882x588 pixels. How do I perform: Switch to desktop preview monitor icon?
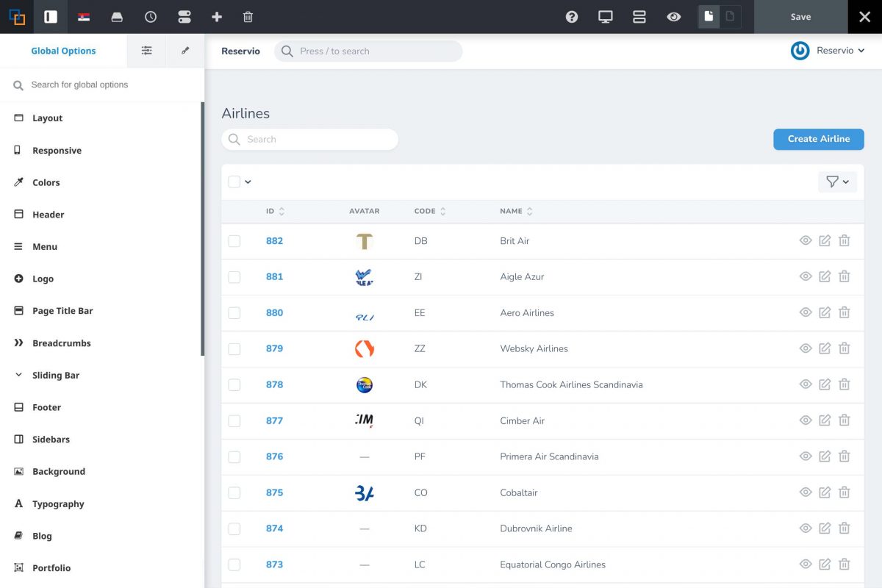pyautogui.click(x=606, y=17)
